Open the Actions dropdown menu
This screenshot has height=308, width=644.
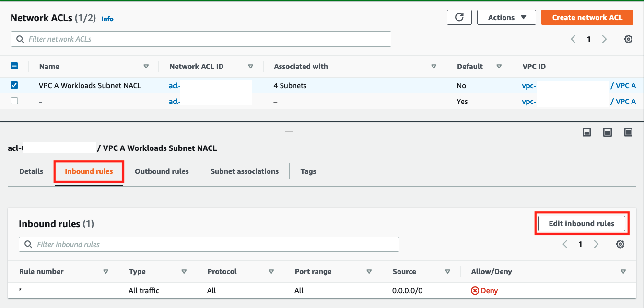point(507,17)
